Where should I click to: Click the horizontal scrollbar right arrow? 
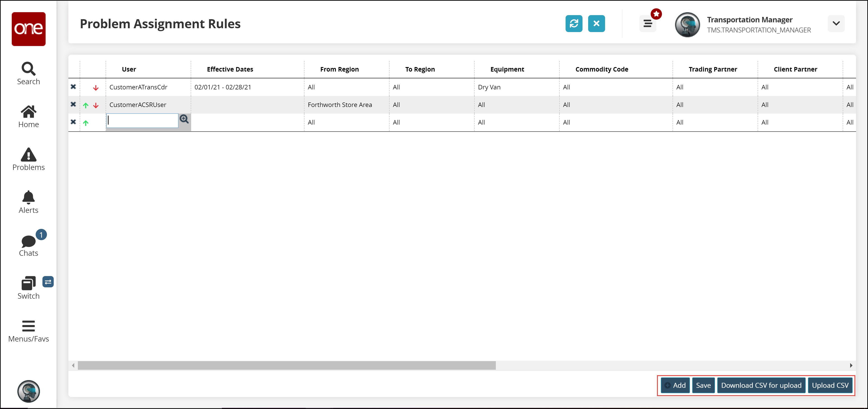pyautogui.click(x=851, y=365)
